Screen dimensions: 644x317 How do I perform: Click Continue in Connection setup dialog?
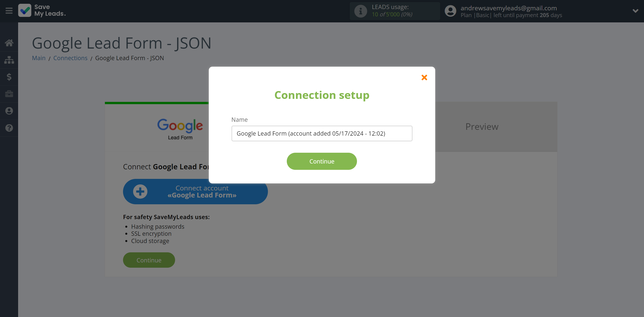tap(322, 161)
